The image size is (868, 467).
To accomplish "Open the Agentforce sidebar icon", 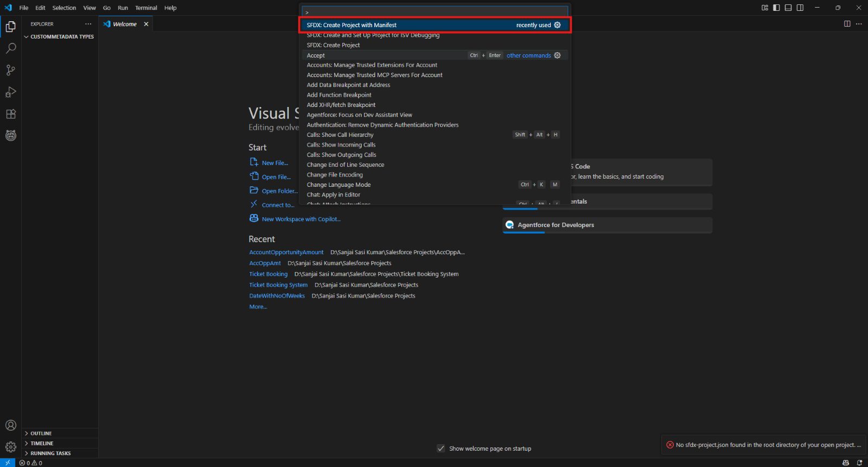I will pos(10,136).
